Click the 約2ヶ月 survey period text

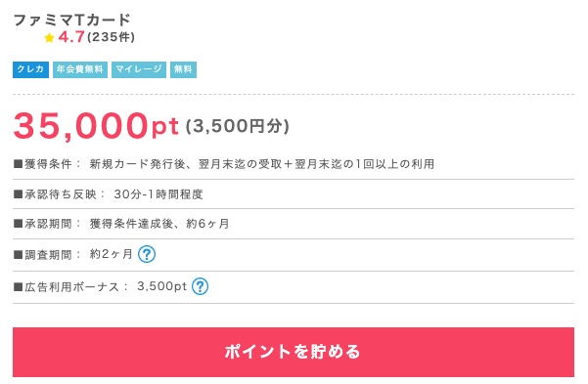click(111, 254)
